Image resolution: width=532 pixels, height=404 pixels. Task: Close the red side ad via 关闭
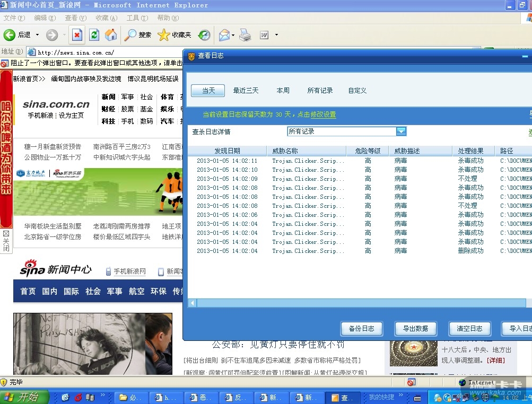pos(6,241)
